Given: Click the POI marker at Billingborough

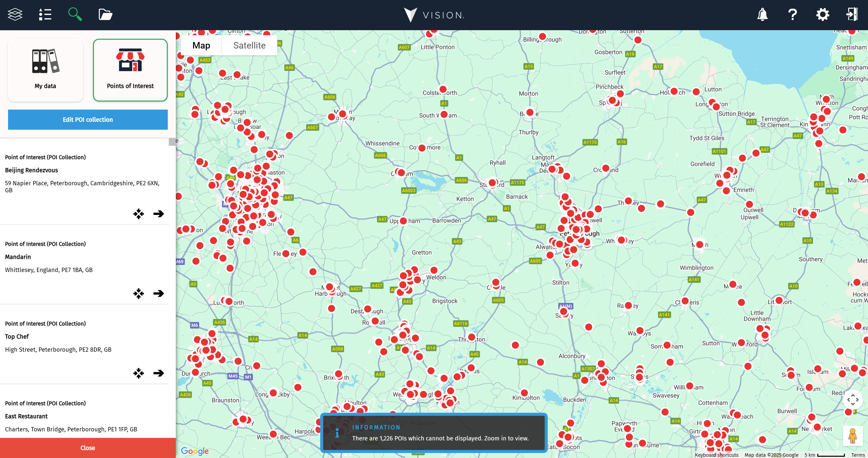Looking at the screenshot, I should click(x=542, y=36).
